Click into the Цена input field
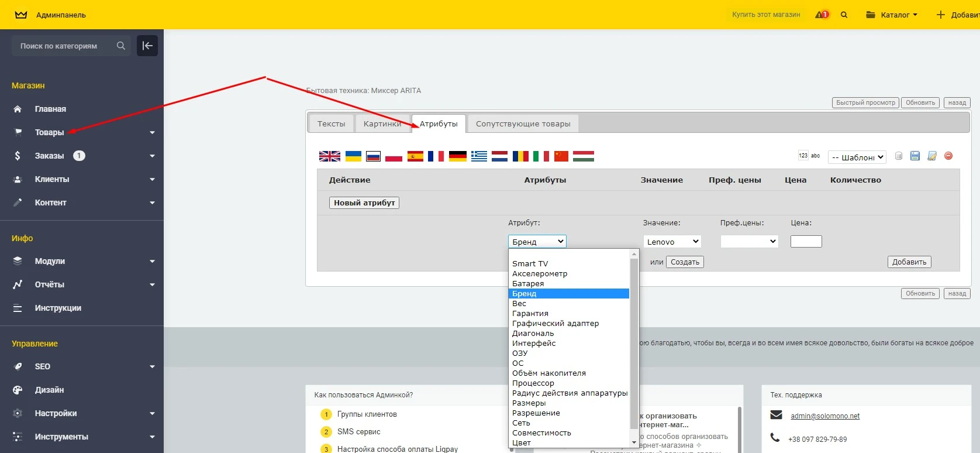The image size is (980, 453). click(x=806, y=241)
